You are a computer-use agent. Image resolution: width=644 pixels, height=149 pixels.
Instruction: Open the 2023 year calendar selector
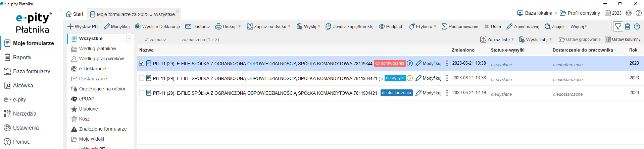(613, 13)
